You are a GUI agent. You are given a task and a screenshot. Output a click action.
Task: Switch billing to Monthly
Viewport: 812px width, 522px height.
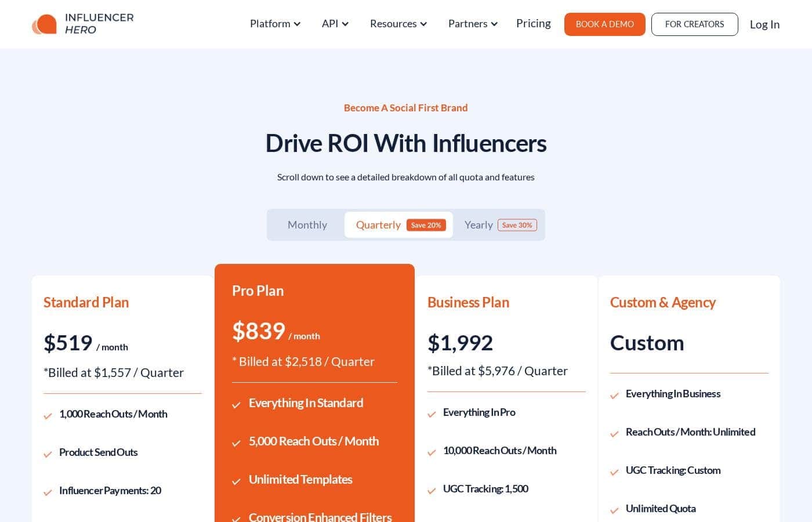point(307,224)
